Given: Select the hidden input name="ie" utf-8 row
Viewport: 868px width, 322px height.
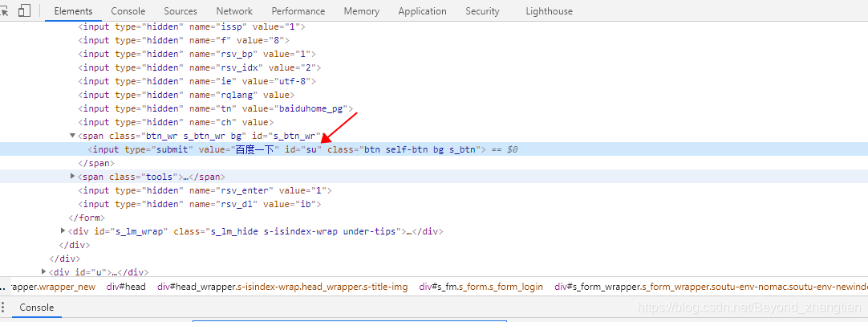Looking at the screenshot, I should [x=434, y=81].
